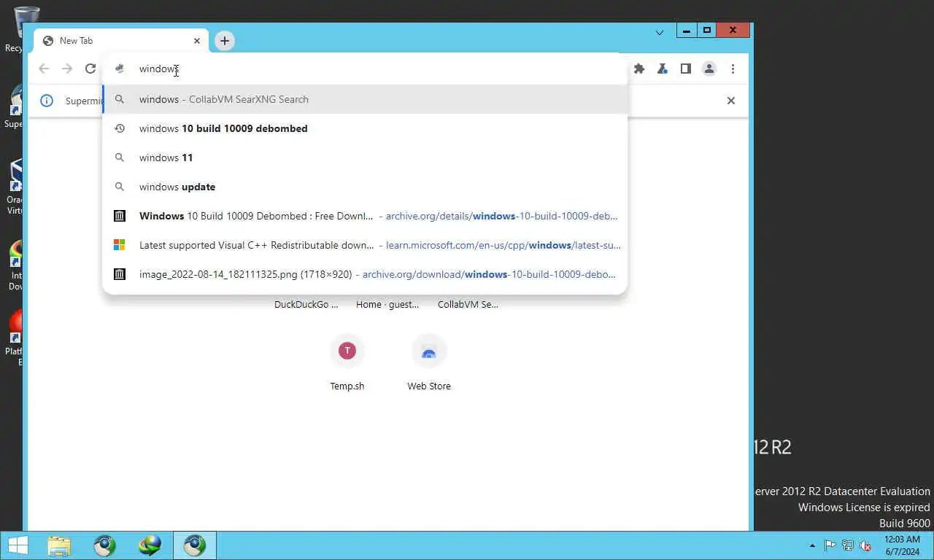Open the Chrome Labs flask icon
The width and height of the screenshot is (934, 560).
click(x=662, y=69)
